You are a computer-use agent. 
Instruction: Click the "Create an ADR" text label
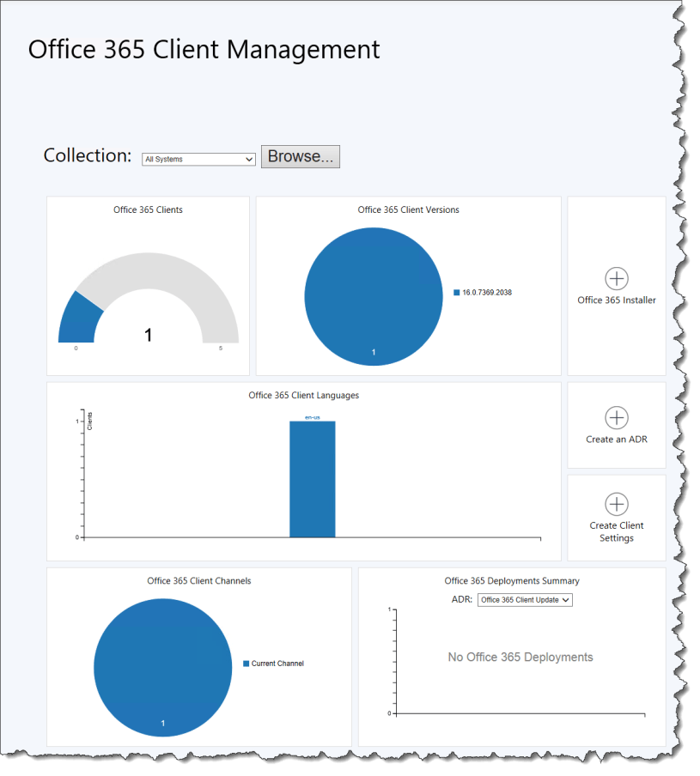click(617, 440)
